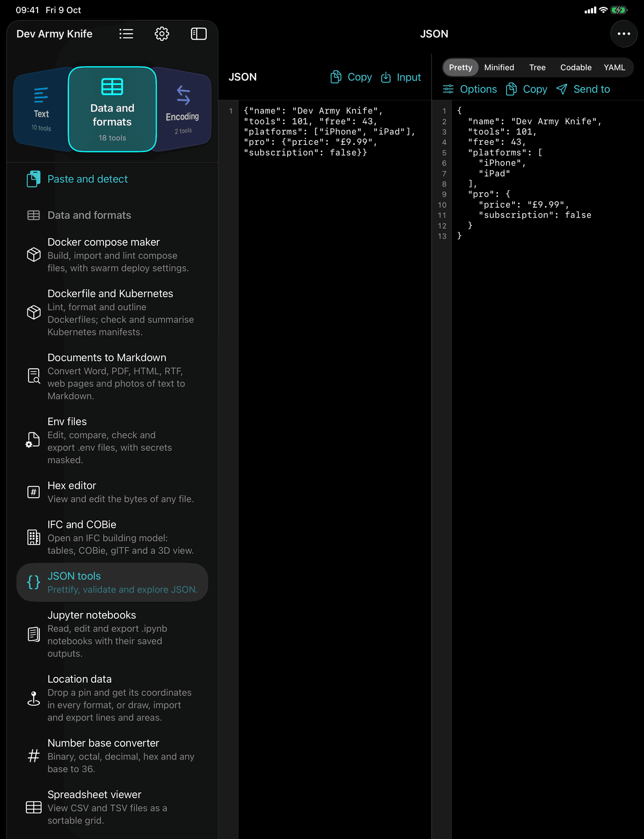
Task: Click the Location data pin icon
Action: pyautogui.click(x=34, y=698)
